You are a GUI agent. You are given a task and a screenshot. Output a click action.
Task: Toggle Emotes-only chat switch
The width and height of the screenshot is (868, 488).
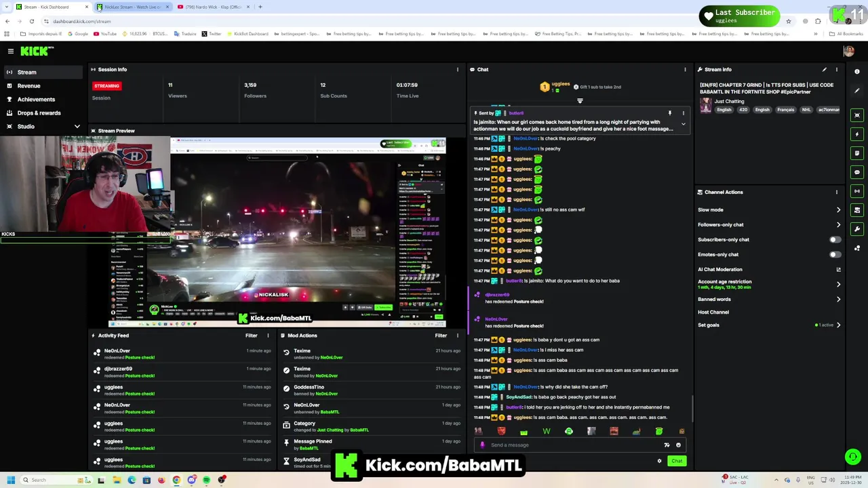point(835,255)
